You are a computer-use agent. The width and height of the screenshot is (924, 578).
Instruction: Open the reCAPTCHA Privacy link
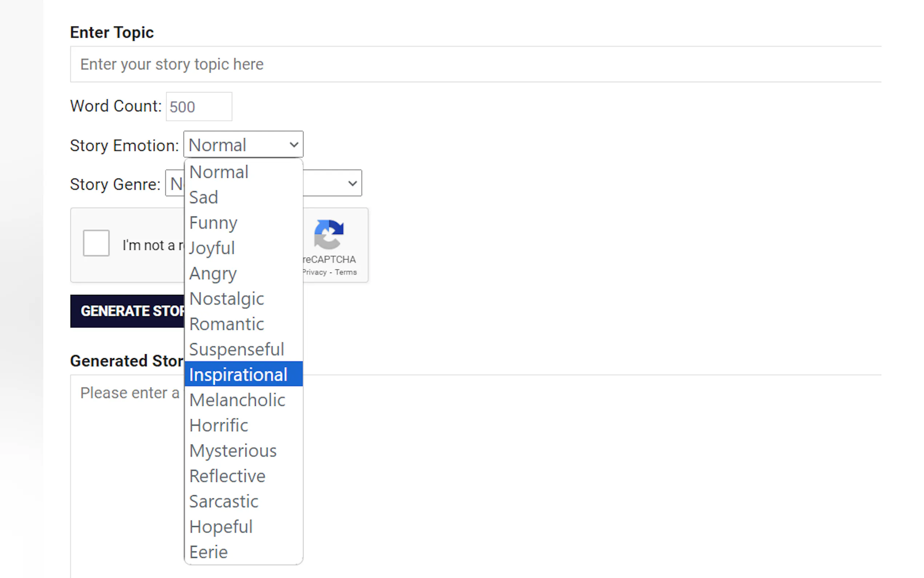[315, 273]
